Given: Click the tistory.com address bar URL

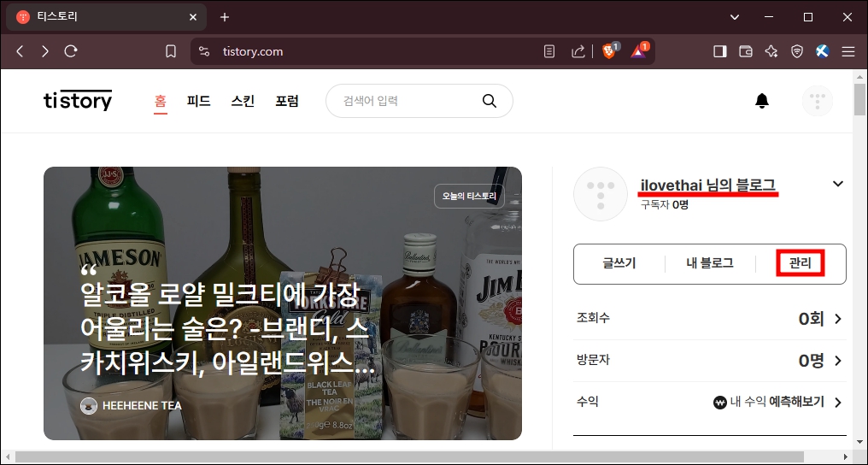Looking at the screenshot, I should (253, 51).
